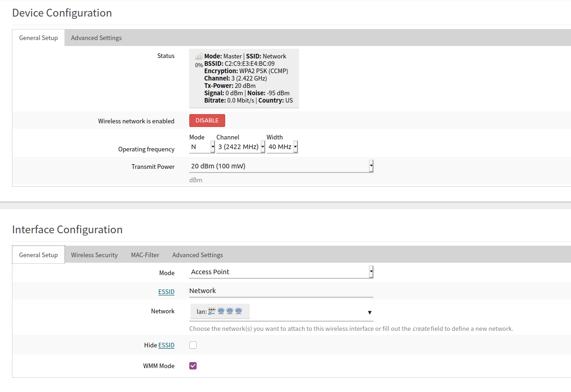
Task: Open the Width dropdown showing 40 MHz
Action: point(282,147)
